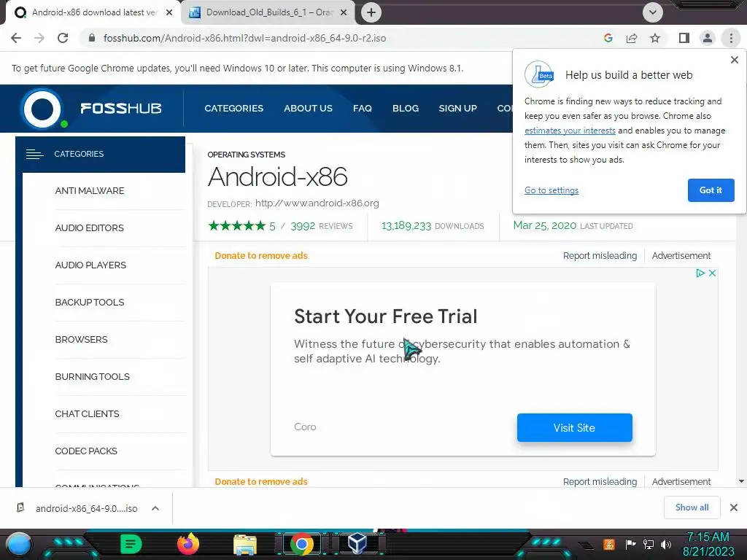
Task: Click the five-star rating
Action: tap(237, 226)
